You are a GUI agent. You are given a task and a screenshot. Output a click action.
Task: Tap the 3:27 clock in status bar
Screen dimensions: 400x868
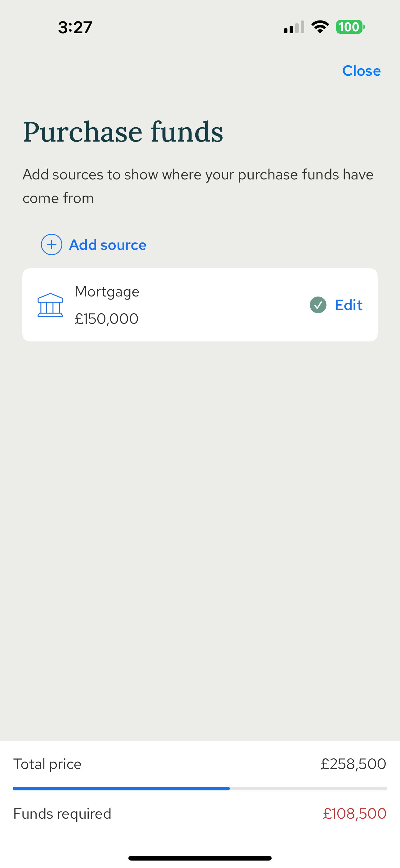[75, 27]
